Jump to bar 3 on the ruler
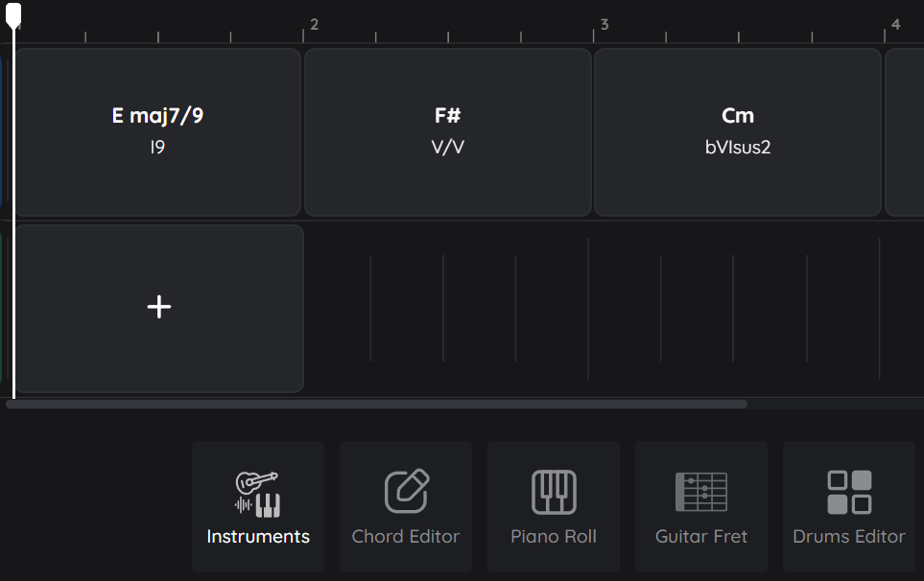 tap(604, 25)
